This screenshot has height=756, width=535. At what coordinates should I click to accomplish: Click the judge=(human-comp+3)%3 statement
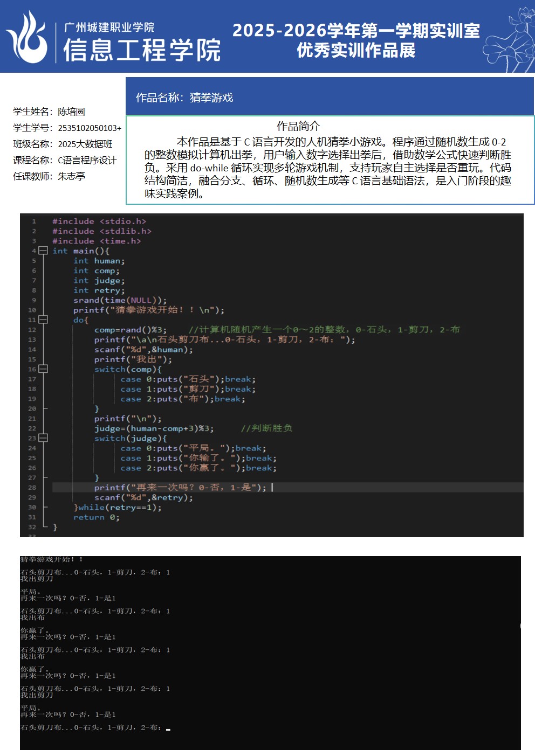[154, 428]
